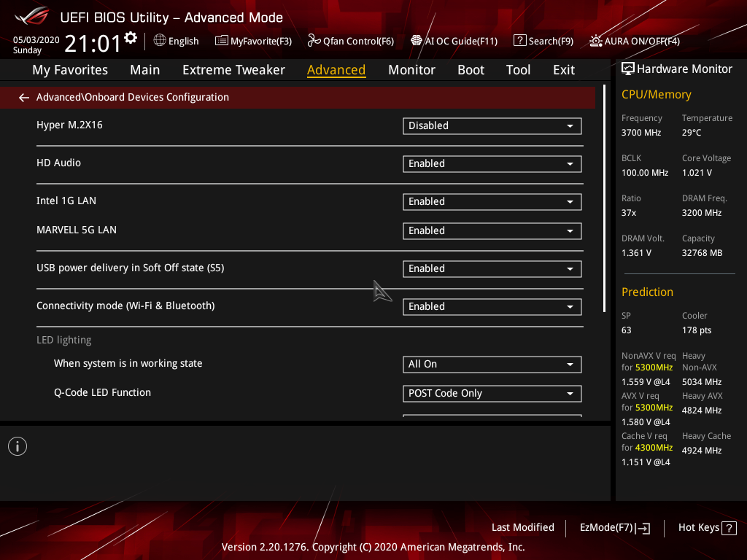Click the EzMode exit arrow icon

pos(643,528)
